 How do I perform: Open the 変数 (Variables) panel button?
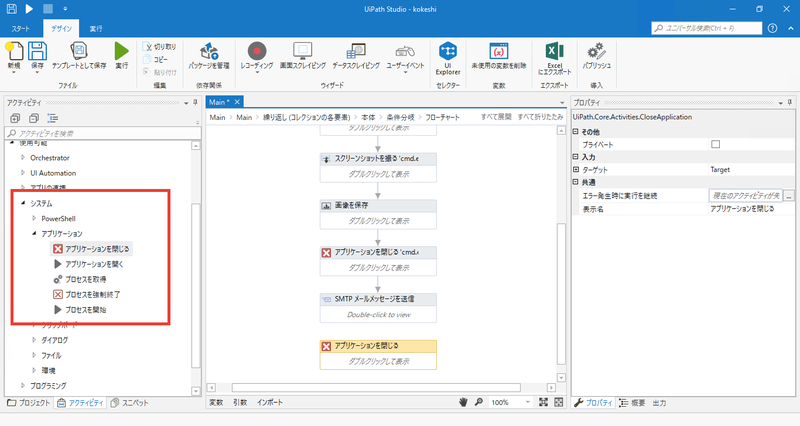click(x=216, y=403)
